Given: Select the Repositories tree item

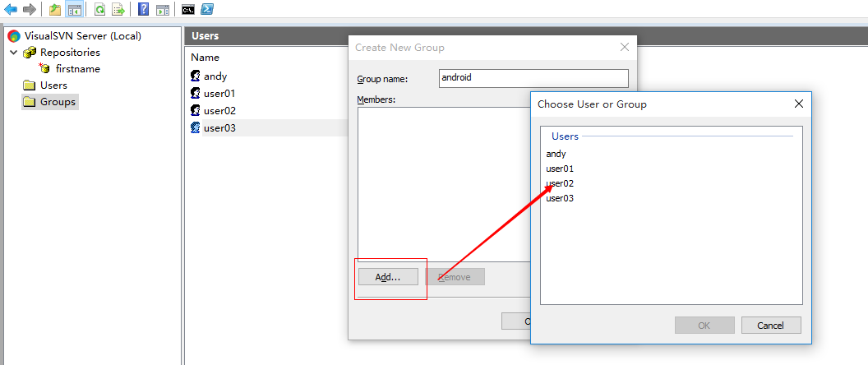Looking at the screenshot, I should [x=70, y=53].
